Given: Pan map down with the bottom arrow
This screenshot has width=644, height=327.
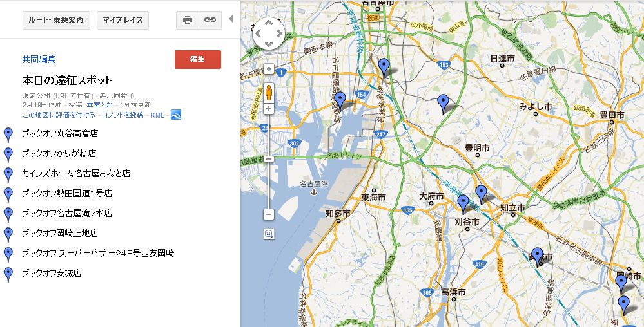Looking at the screenshot, I should click(269, 44).
